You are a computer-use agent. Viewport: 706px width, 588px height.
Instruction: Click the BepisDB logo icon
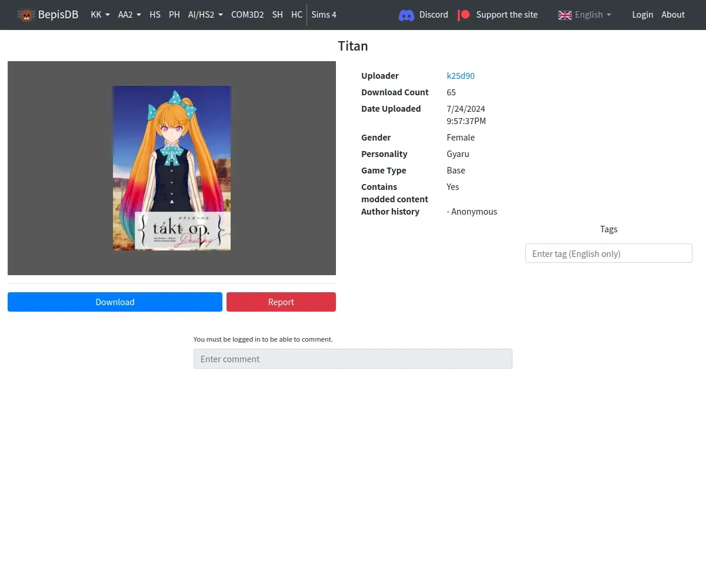point(26,15)
